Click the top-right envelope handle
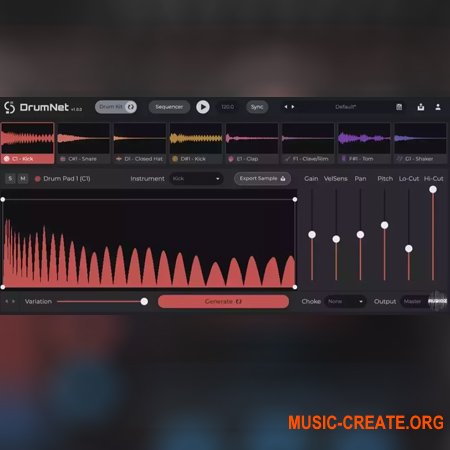450x450 pixels. pos(295,199)
